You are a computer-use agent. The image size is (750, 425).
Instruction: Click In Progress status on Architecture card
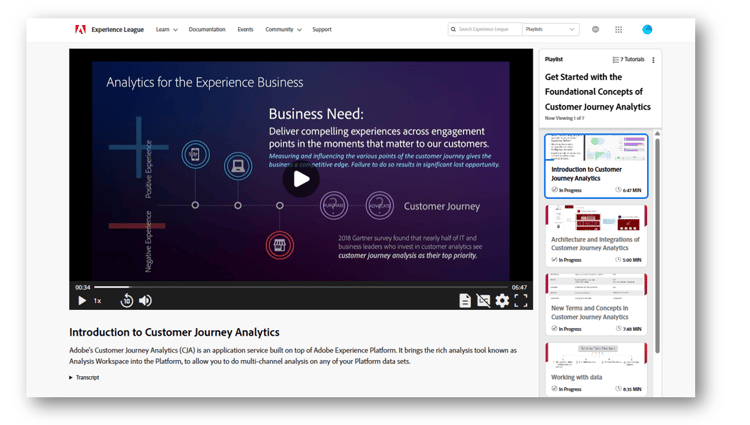tap(567, 260)
